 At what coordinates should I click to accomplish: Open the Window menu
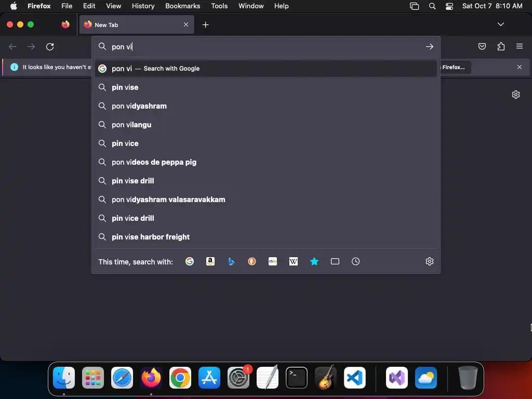tap(251, 6)
